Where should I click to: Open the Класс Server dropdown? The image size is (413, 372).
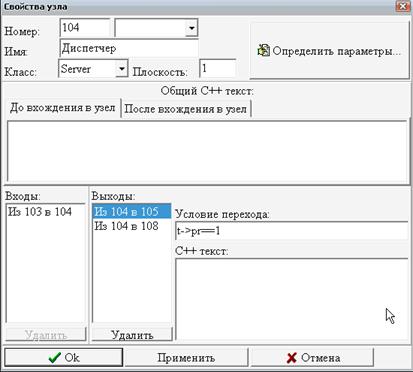[122, 69]
